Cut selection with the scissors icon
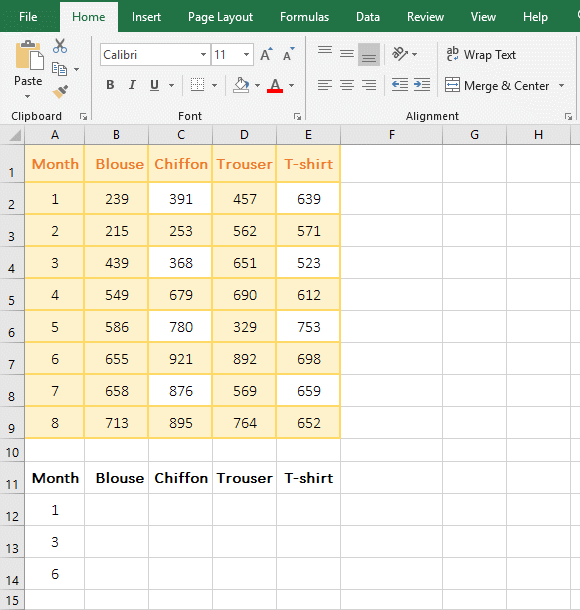580x610 pixels. (60, 46)
